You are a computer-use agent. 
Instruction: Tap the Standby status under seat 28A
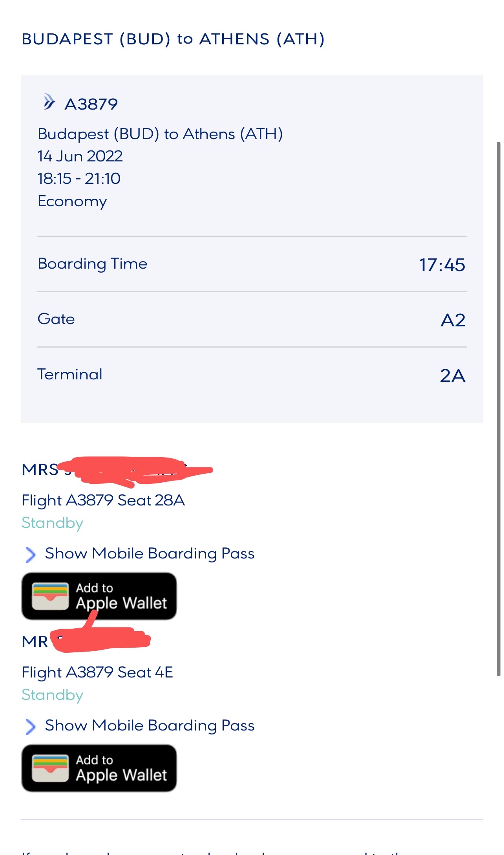(53, 523)
